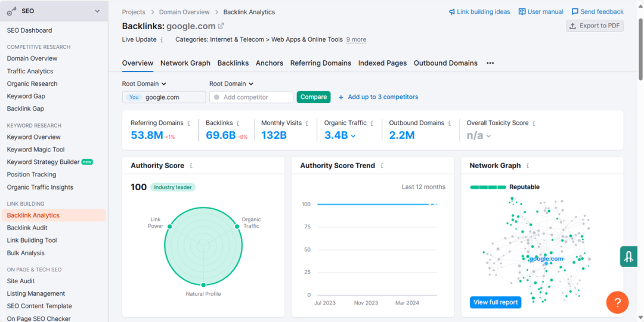Click info icon beside Network Graph title
This screenshot has height=322, width=644.
pos(528,166)
